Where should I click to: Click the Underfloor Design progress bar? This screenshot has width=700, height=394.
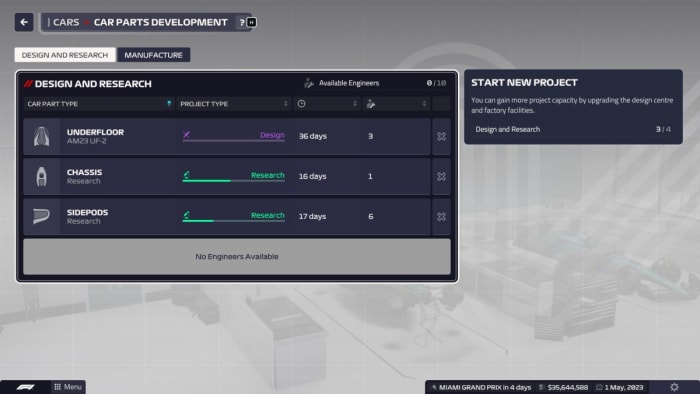(x=233, y=141)
